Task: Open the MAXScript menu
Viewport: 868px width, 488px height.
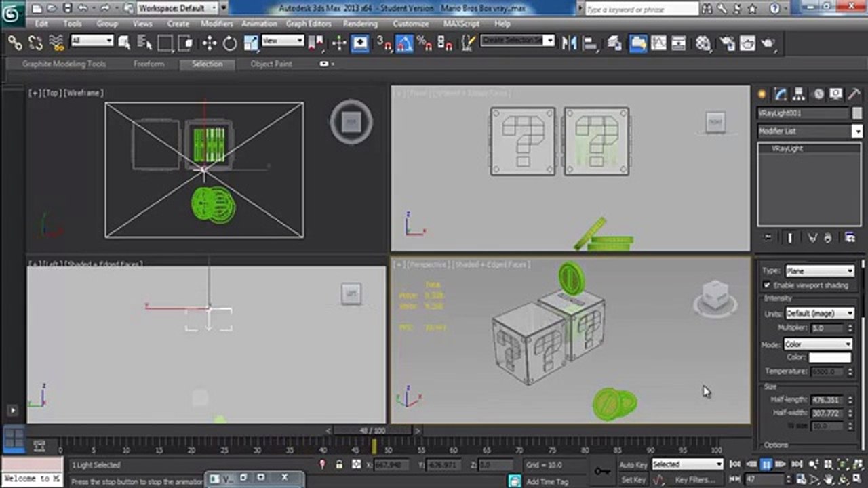Action: click(x=461, y=24)
